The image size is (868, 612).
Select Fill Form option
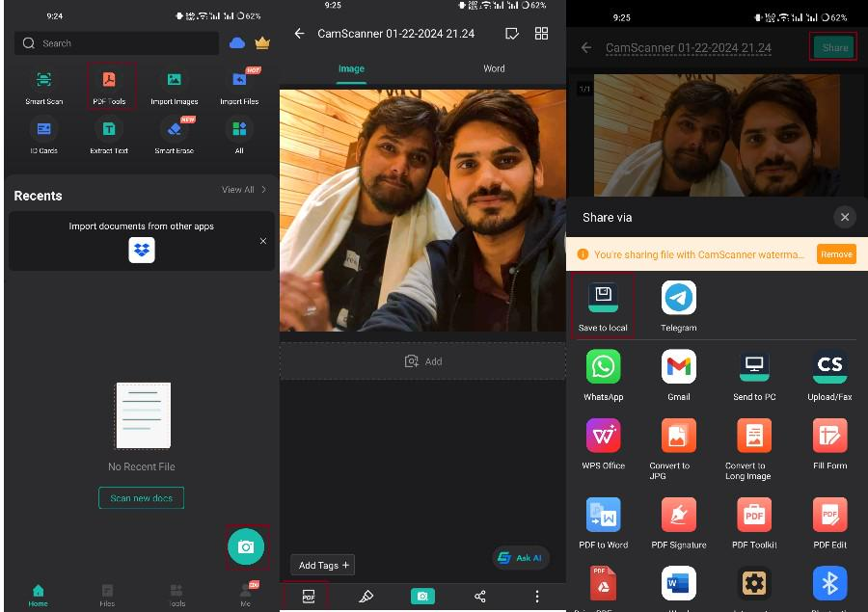coord(829,444)
